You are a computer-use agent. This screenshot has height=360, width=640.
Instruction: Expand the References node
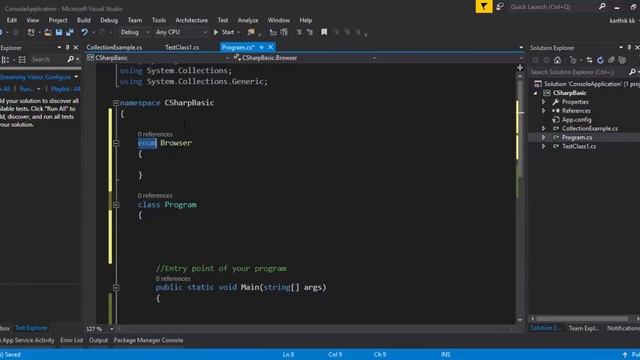(x=543, y=111)
